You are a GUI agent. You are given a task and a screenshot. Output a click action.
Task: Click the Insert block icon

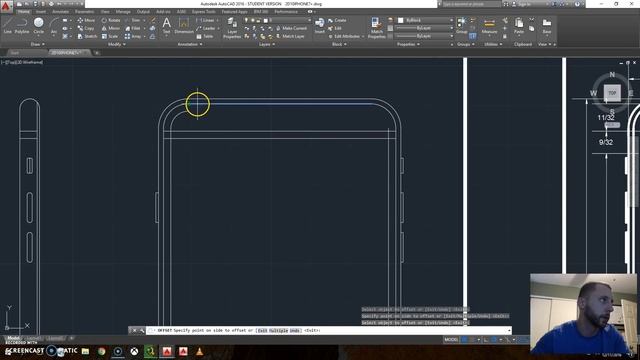pos(320,25)
